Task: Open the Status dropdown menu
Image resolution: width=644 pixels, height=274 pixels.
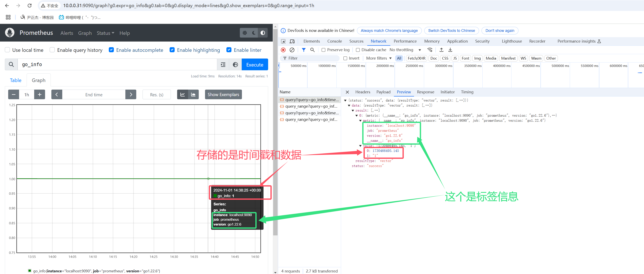Action: coord(105,33)
